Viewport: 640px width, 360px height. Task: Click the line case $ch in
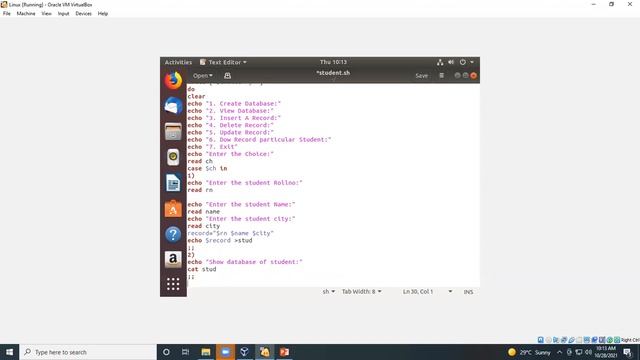pos(207,168)
